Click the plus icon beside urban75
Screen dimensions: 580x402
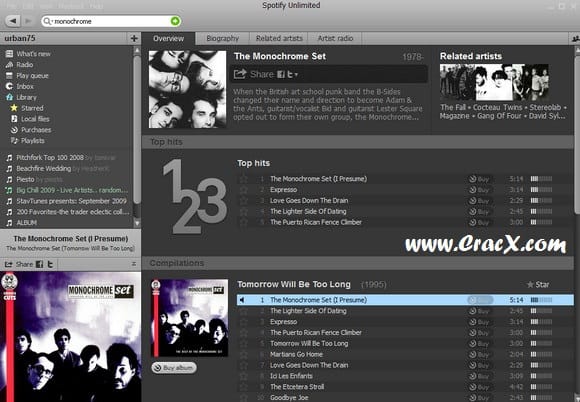pyautogui.click(x=134, y=38)
